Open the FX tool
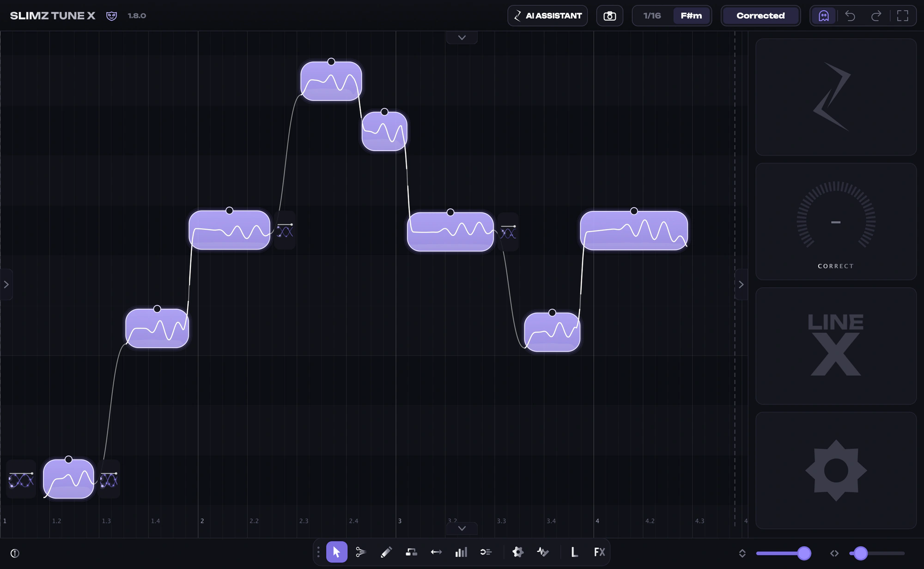Screen dimensions: 924x569 pyautogui.click(x=599, y=552)
